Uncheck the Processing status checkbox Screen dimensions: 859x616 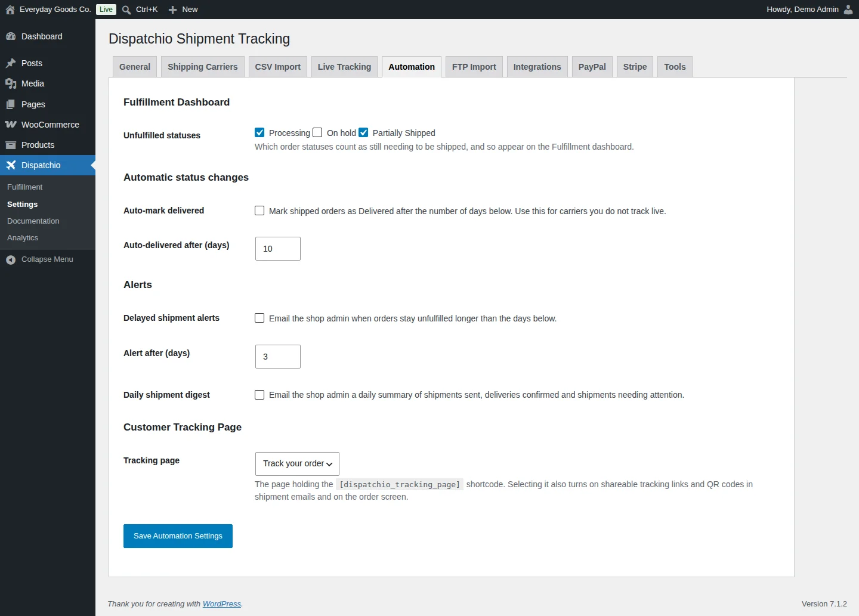coord(259,132)
